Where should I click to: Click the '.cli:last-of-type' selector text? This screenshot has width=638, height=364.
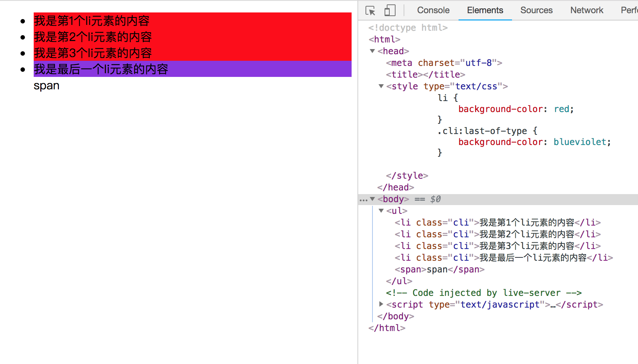tap(482, 131)
